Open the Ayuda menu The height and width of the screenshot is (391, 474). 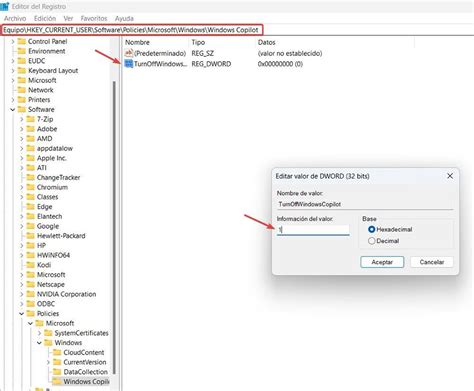coord(124,18)
